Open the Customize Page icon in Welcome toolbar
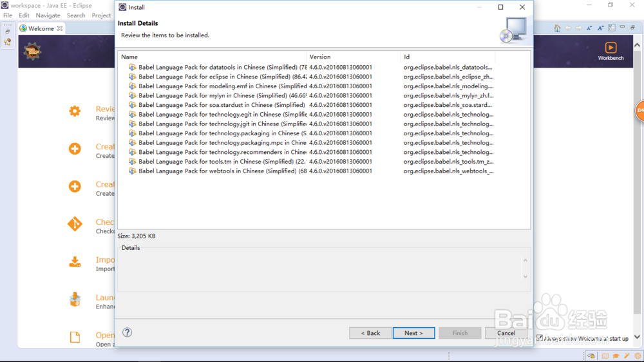644x362 pixels. pyautogui.click(x=612, y=28)
